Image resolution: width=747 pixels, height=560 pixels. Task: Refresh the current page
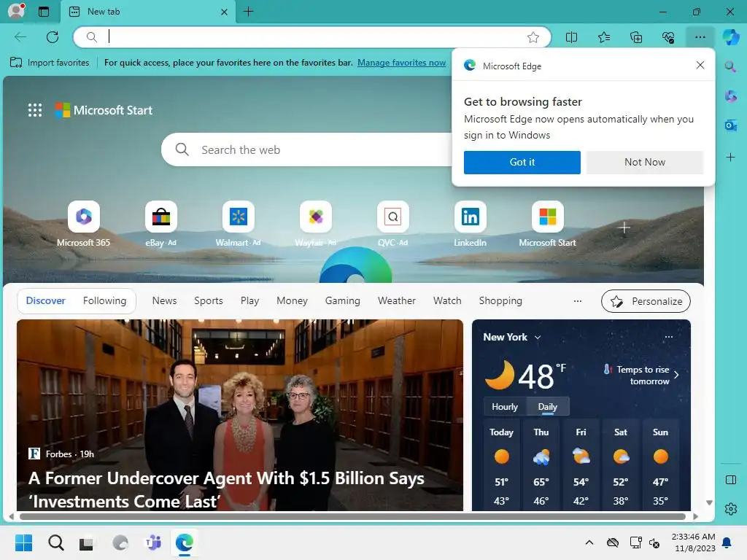point(53,37)
